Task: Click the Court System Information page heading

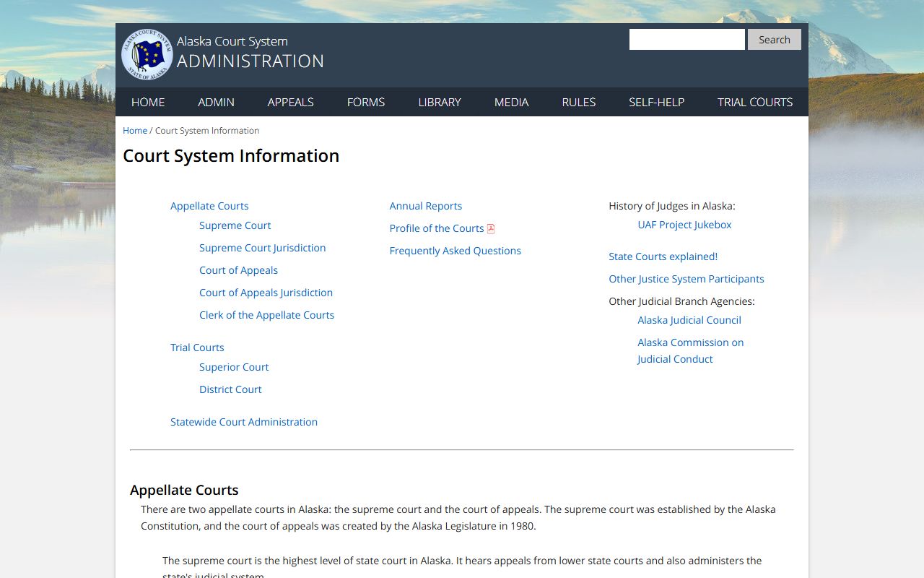Action: coord(231,156)
